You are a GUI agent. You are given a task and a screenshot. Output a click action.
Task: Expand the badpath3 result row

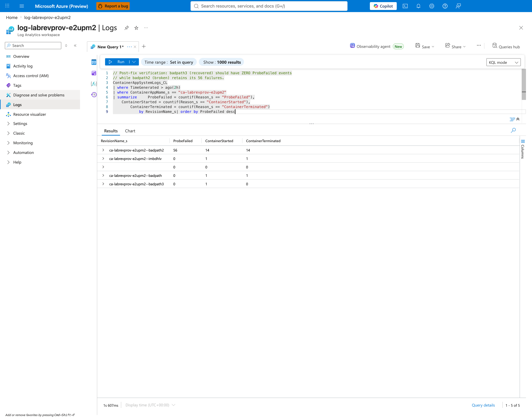click(x=103, y=184)
